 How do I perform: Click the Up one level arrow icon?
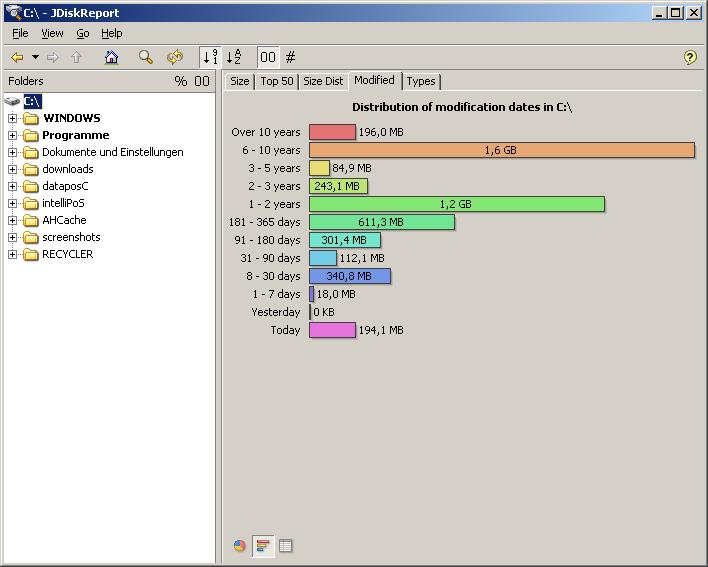76,57
